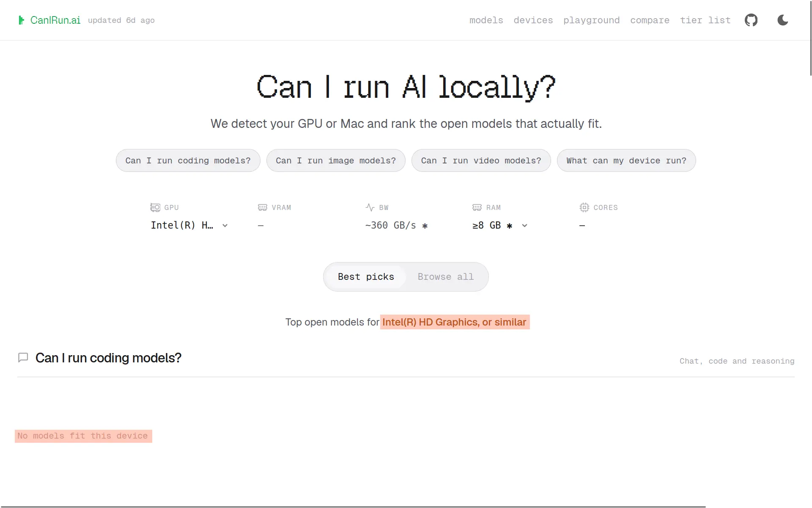Select the ≥8 GB RAM value
Image resolution: width=812 pixels, height=508 pixels.
[x=486, y=225]
